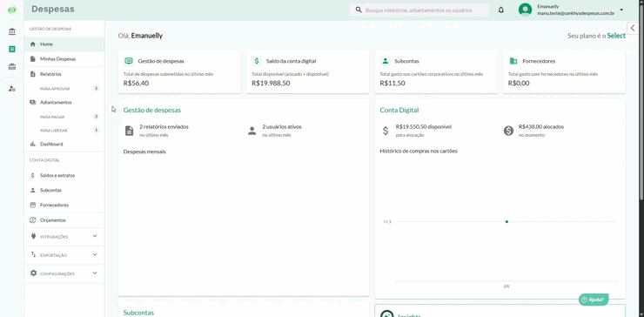644x317 pixels.
Task: Click the Select plan link
Action: tap(616, 36)
